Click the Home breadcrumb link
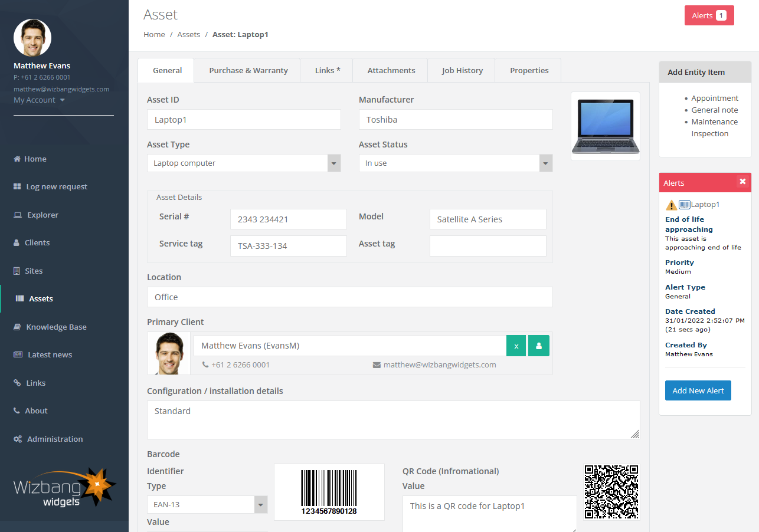This screenshot has height=532, width=759. click(154, 35)
